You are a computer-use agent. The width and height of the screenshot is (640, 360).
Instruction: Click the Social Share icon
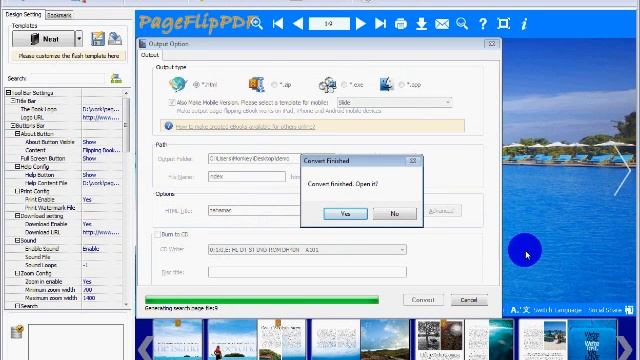click(x=629, y=310)
